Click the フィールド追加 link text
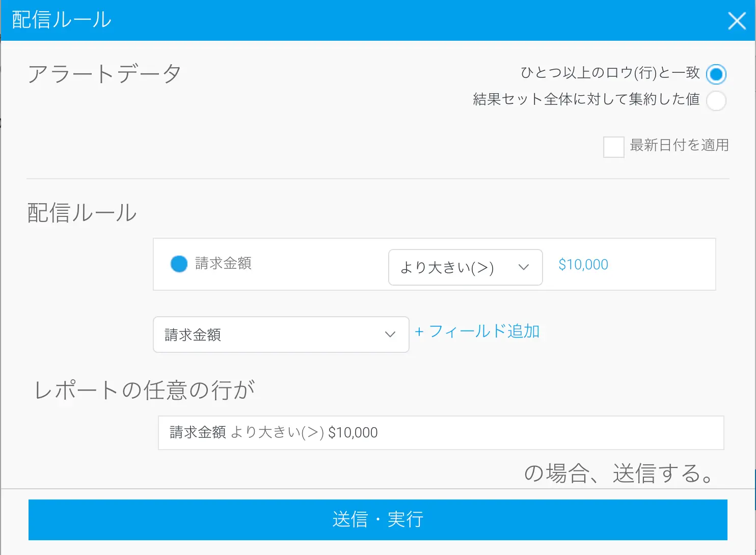 pyautogui.click(x=484, y=331)
